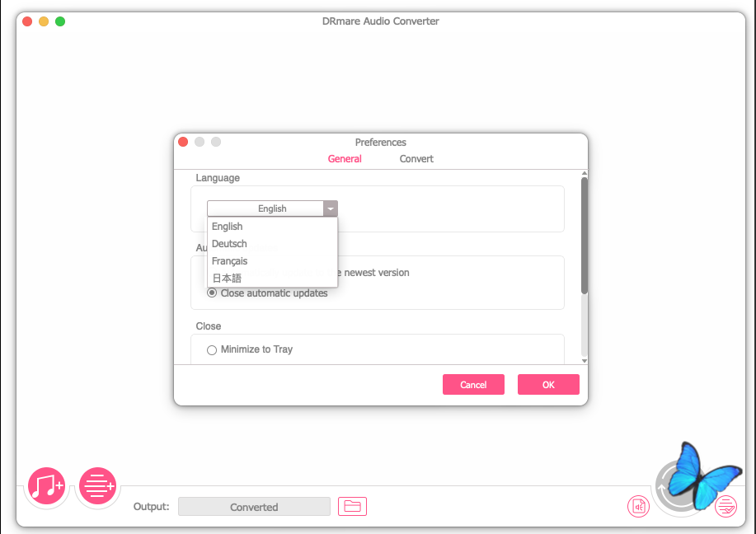Viewport: 756px width, 534px height.
Task: Open the converted history list icon
Action: (x=725, y=507)
